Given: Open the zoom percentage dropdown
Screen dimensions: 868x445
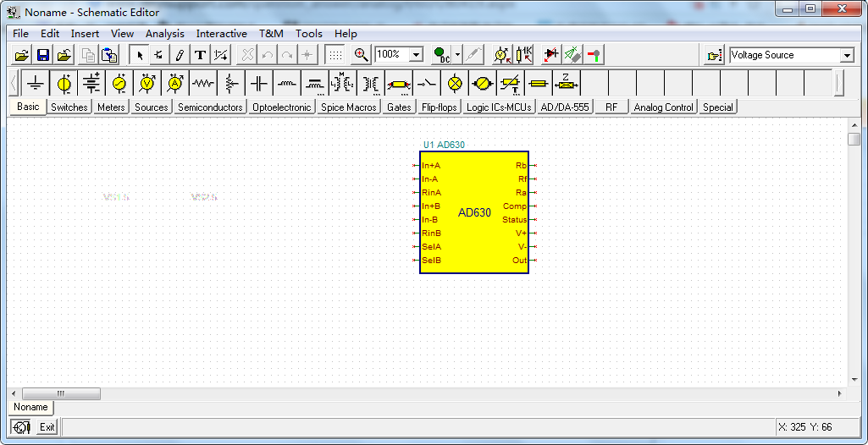Looking at the screenshot, I should click(417, 55).
